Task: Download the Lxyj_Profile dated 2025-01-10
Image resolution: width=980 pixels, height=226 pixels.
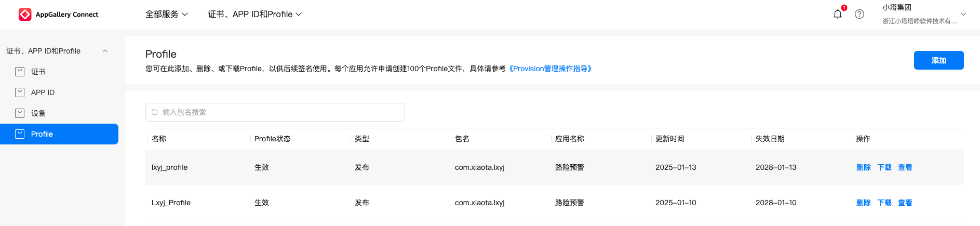Action: pyautogui.click(x=884, y=203)
